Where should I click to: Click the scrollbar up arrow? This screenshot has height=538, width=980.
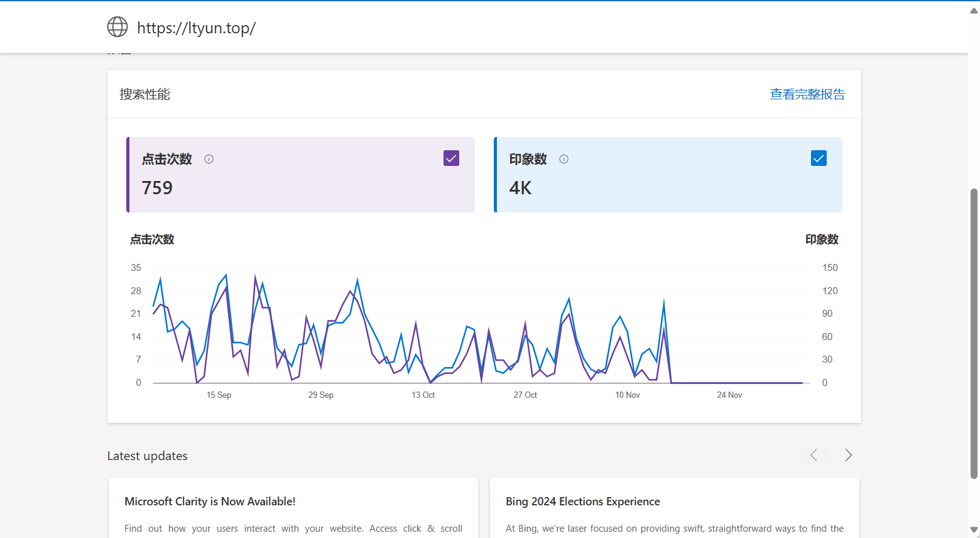pyautogui.click(x=974, y=11)
